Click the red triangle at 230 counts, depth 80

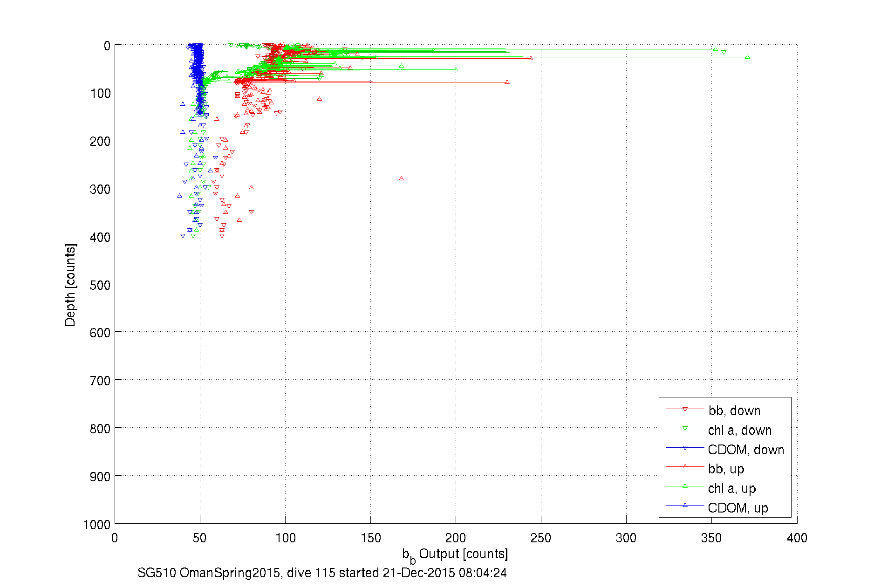coord(507,82)
